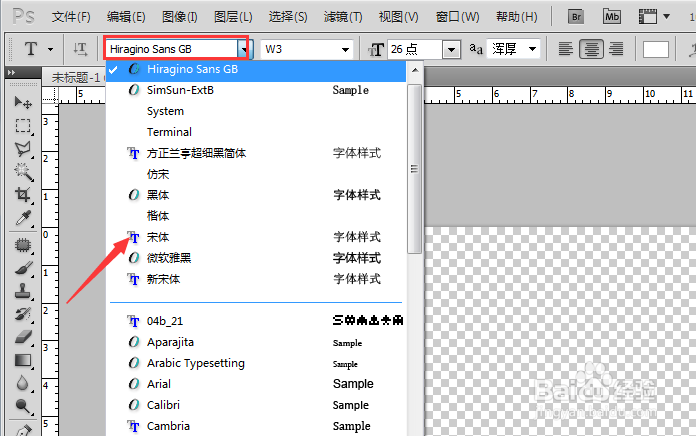Select the Polygonal Lasso tool
The image size is (696, 436).
(x=23, y=149)
